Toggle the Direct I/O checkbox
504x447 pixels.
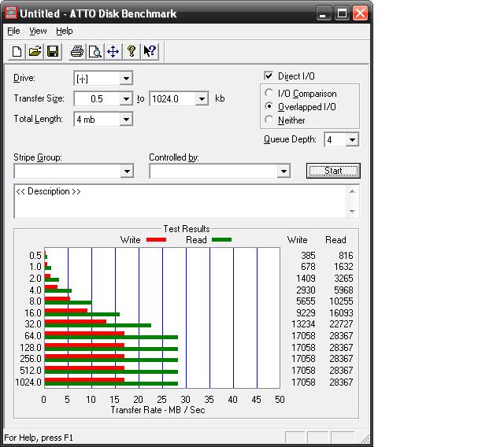pyautogui.click(x=269, y=76)
